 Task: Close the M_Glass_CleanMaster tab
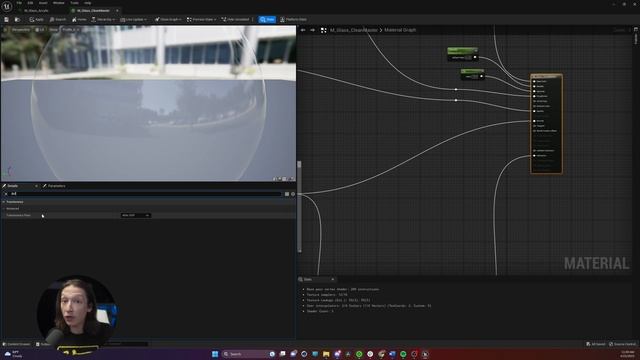click(x=117, y=11)
